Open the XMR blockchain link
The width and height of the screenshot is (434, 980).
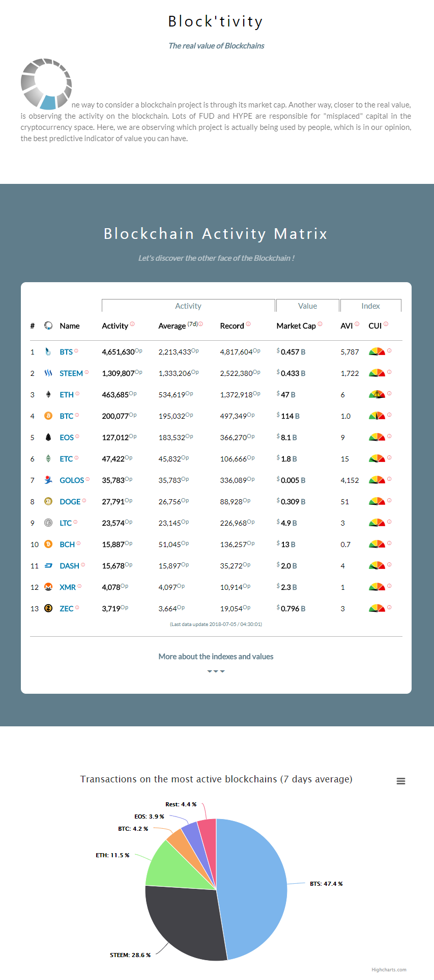68,587
